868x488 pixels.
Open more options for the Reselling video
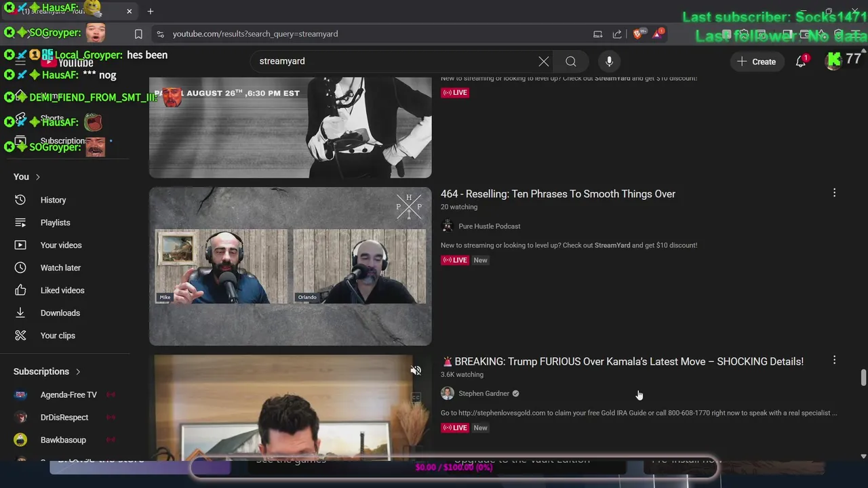(834, 193)
